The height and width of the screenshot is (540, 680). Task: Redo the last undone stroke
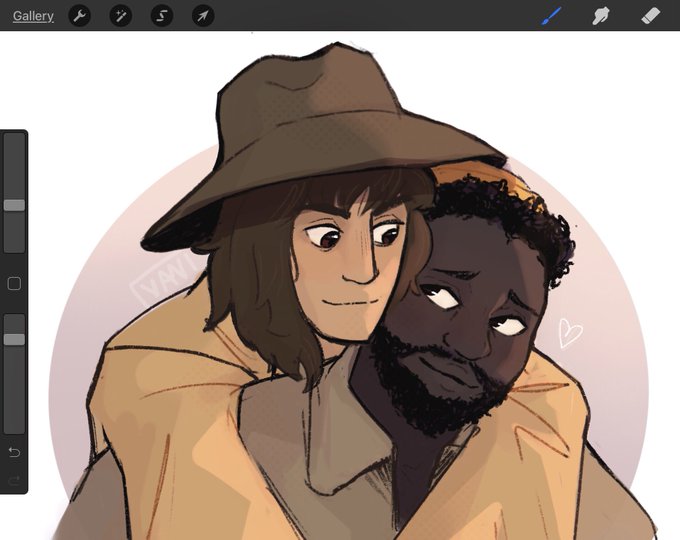point(14,480)
